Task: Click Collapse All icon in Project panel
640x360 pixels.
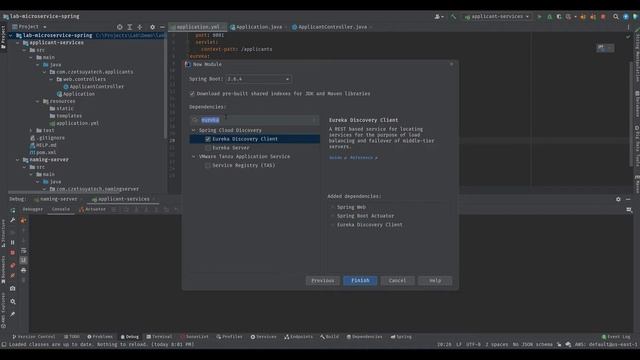Action: click(140, 27)
